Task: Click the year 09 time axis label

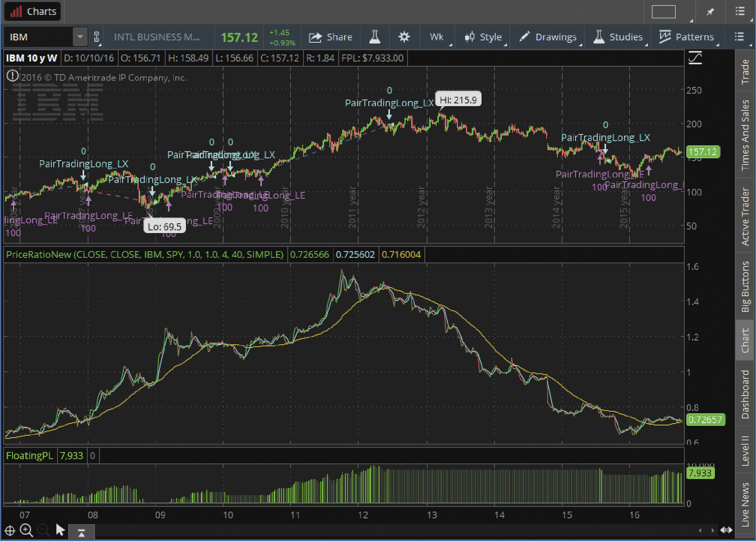Action: [x=160, y=515]
